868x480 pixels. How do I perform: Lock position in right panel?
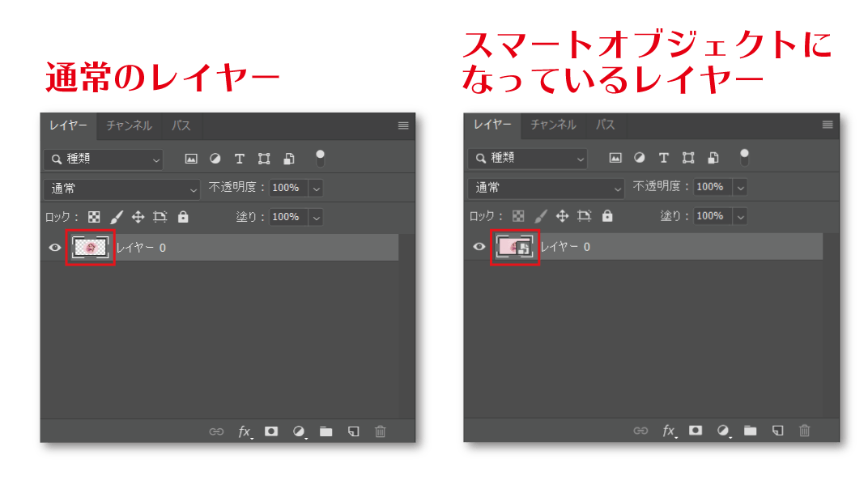coord(562,216)
